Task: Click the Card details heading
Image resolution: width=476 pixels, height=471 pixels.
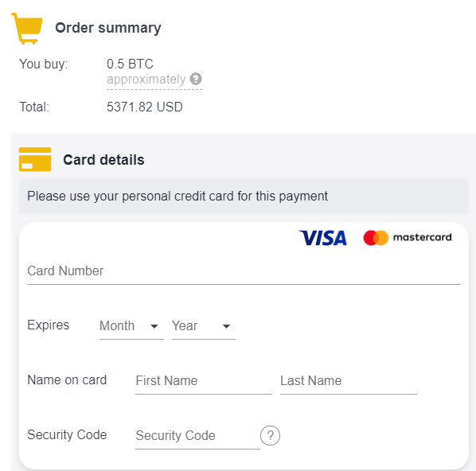Action: point(103,160)
